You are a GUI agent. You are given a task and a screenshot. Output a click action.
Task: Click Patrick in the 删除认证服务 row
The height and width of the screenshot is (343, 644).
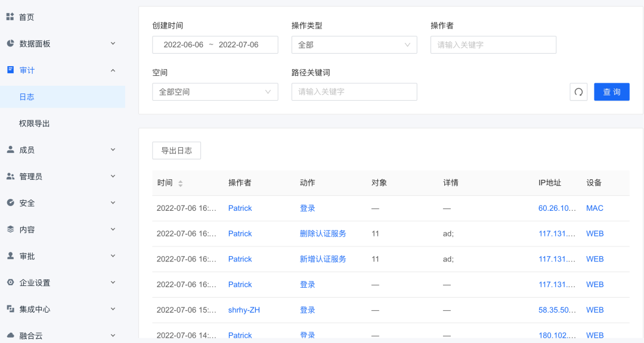tap(240, 233)
